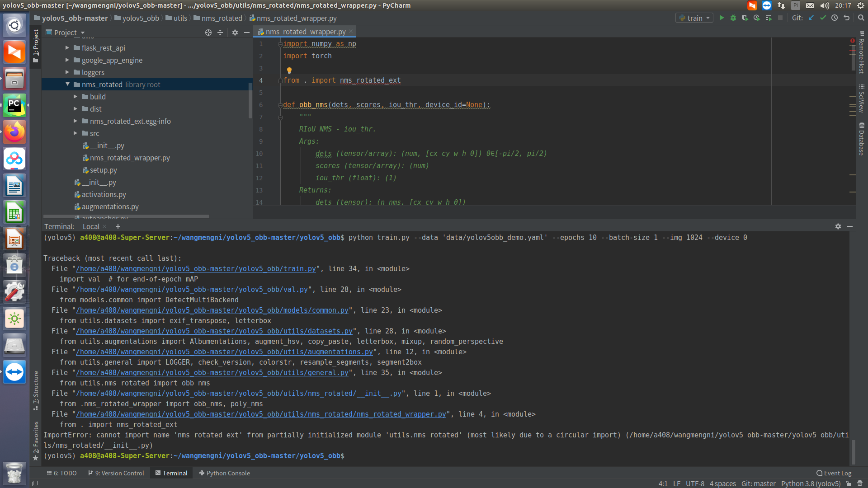Viewport: 868px width, 488px height.
Task: Open the mail indicator in the top bar
Action: point(810,5)
